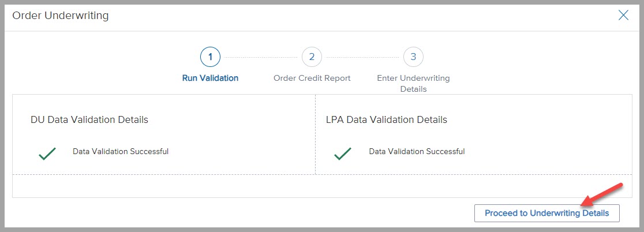644x232 pixels.
Task: Click vertical dashed divider between DU and LPA
Action: 315,134
